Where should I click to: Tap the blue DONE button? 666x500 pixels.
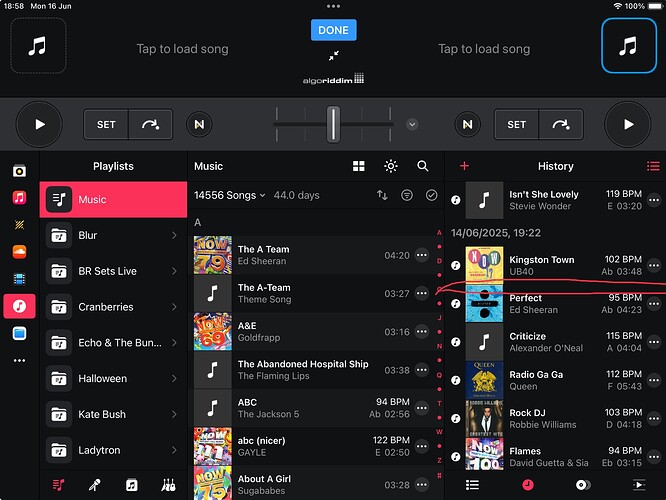pyautogui.click(x=333, y=30)
